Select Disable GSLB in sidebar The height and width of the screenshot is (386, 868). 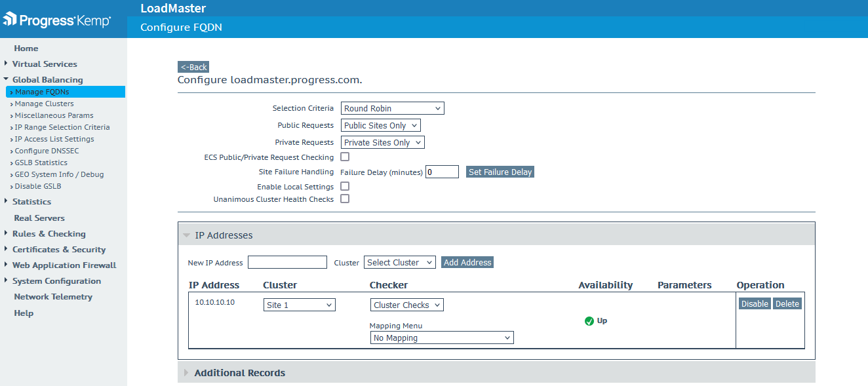coord(38,186)
